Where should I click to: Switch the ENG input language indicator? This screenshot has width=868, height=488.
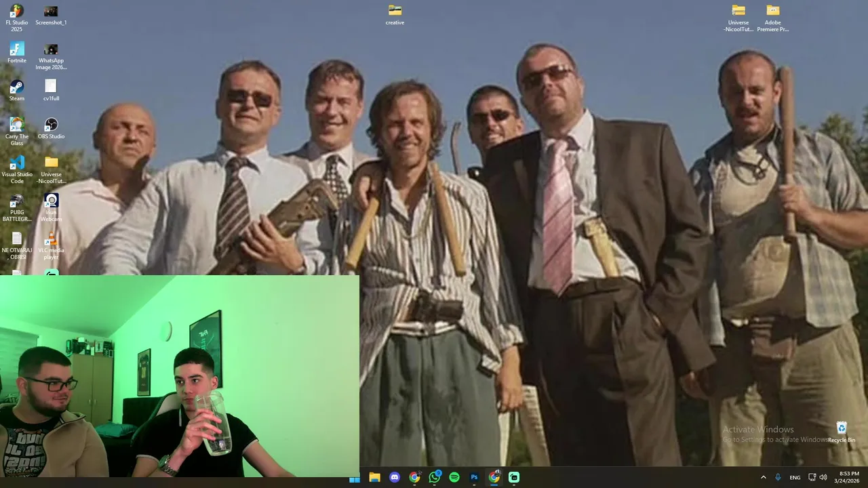click(795, 477)
